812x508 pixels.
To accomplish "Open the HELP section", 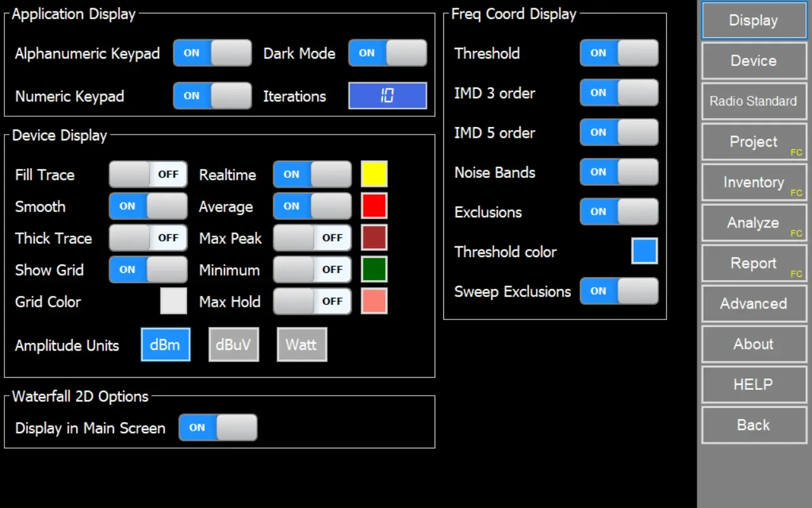I will tap(754, 385).
